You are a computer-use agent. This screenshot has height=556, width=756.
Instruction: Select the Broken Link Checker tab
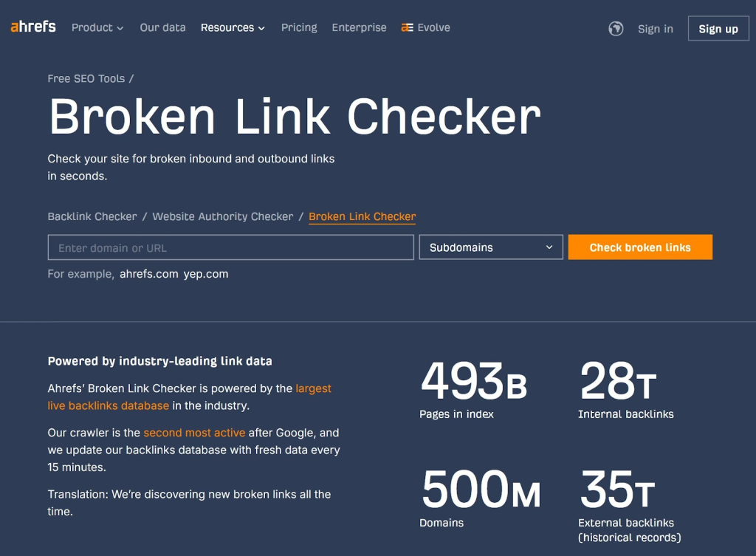pyautogui.click(x=362, y=216)
